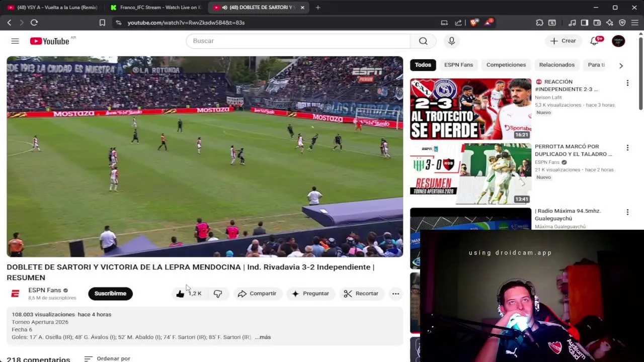This screenshot has width=644, height=362.
Task: Open the extensions puzzle icon
Action: pyautogui.click(x=539, y=23)
